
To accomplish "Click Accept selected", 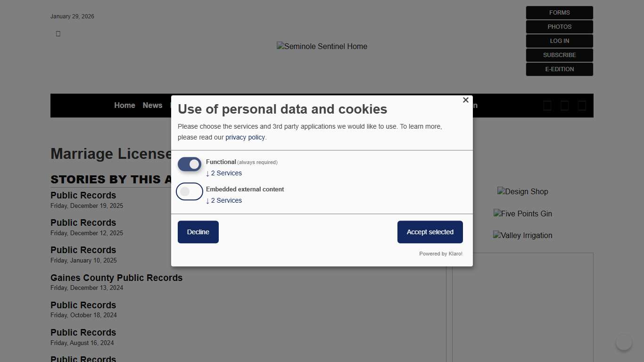I will point(430,232).
